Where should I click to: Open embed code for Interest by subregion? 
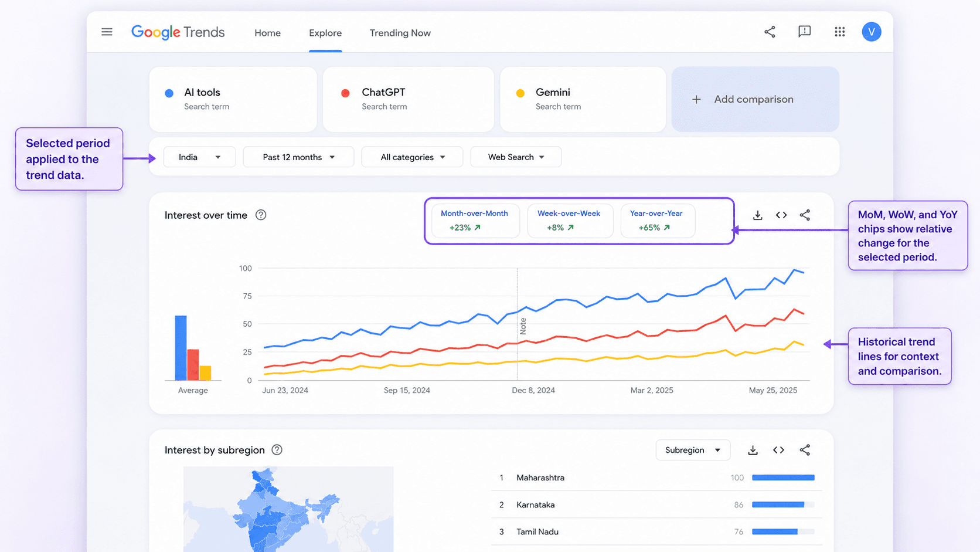[778, 450]
